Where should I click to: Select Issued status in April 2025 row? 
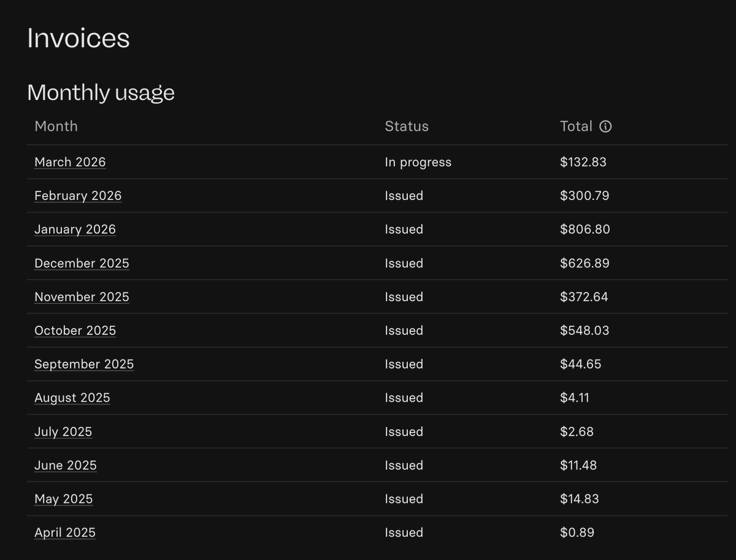tap(404, 533)
